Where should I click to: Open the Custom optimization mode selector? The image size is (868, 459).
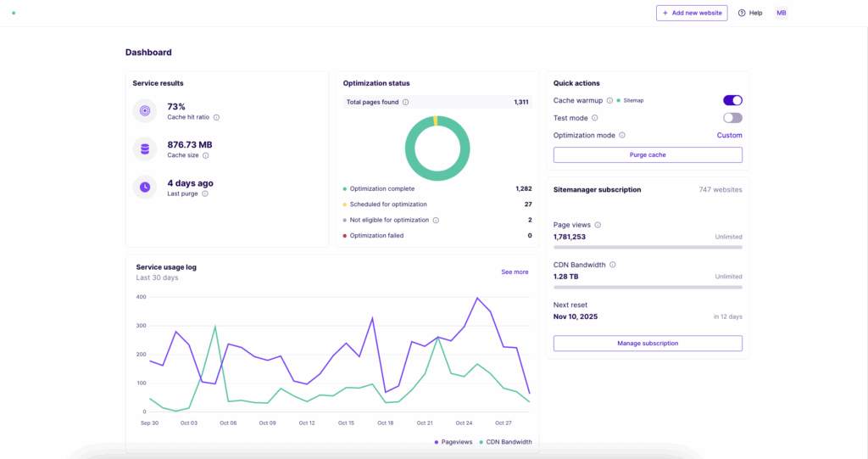(x=729, y=135)
